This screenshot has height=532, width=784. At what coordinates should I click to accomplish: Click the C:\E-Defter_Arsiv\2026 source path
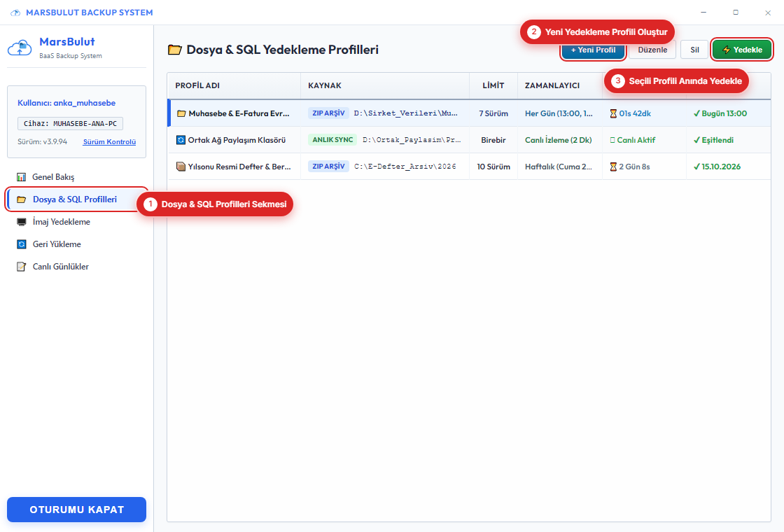[x=405, y=167]
